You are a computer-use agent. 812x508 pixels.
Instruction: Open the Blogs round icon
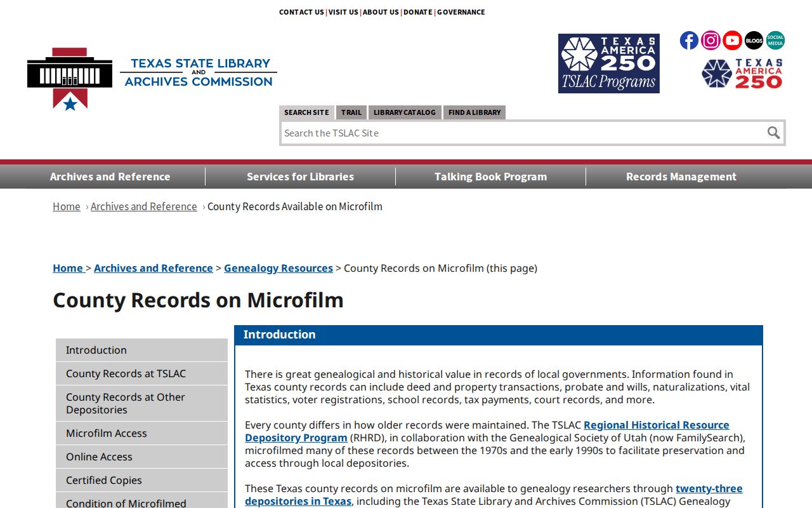(754, 41)
